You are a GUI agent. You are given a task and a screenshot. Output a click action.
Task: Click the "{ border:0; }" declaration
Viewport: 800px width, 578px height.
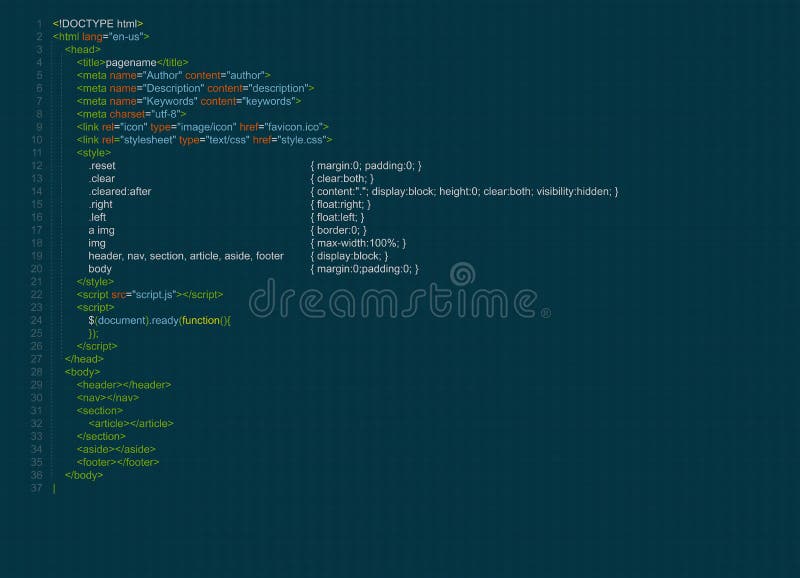point(338,231)
